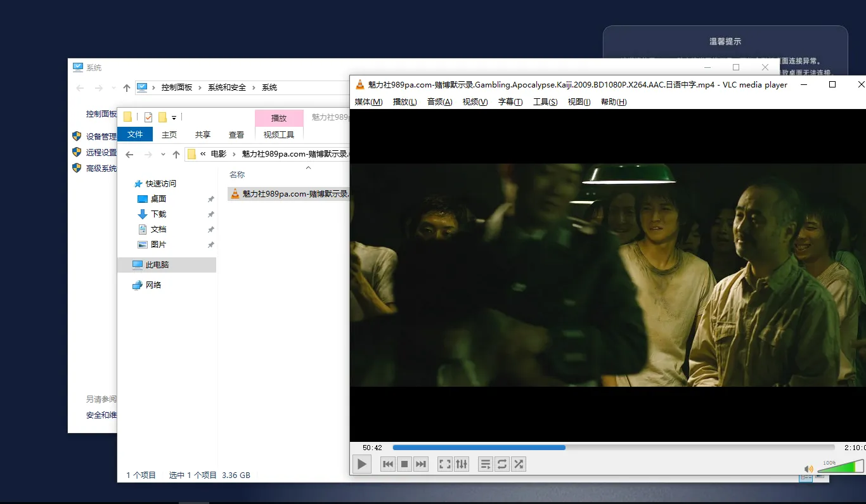Open 图片 in the navigation pane
This screenshot has width=866, height=504.
point(158,244)
